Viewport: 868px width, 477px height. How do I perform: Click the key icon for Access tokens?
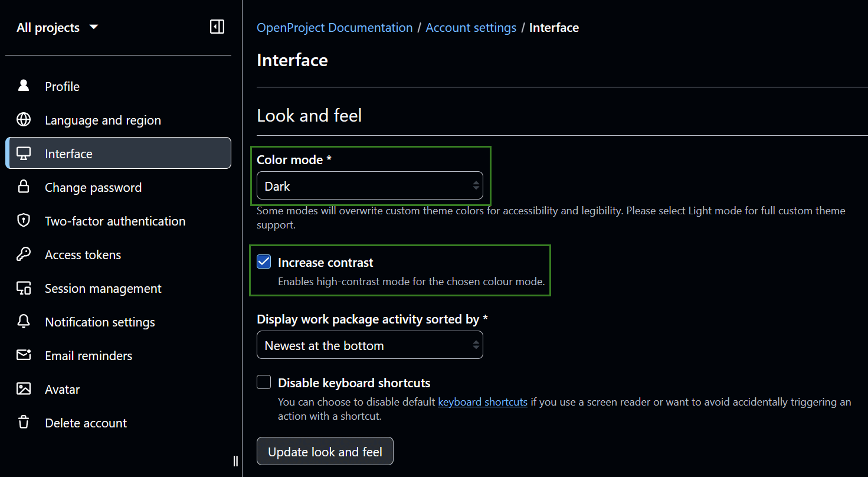(24, 254)
